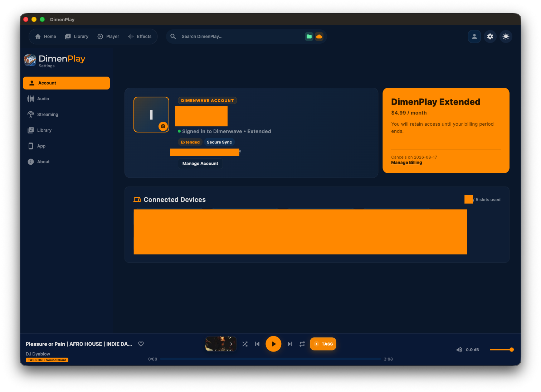Click the App phone icon in sidebar
Image resolution: width=541 pixels, height=392 pixels.
point(31,146)
